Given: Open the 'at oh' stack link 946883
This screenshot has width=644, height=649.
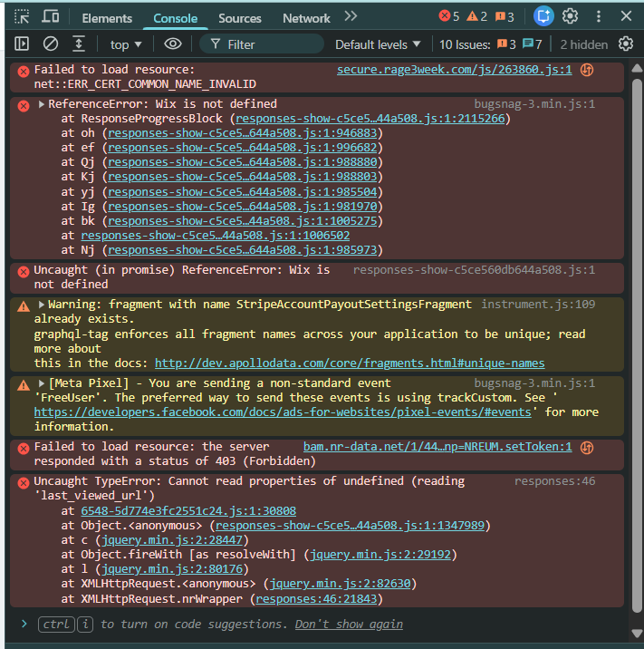Looking at the screenshot, I should coord(243,133).
